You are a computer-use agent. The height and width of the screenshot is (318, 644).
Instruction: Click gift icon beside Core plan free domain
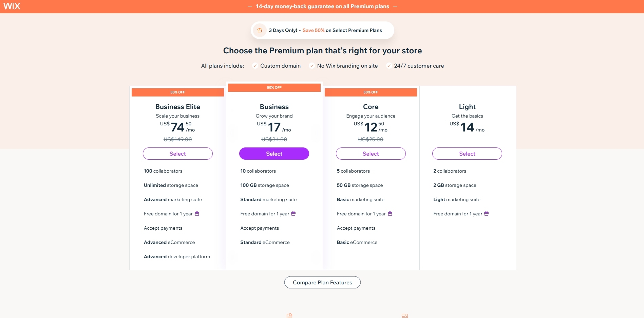pyautogui.click(x=390, y=214)
